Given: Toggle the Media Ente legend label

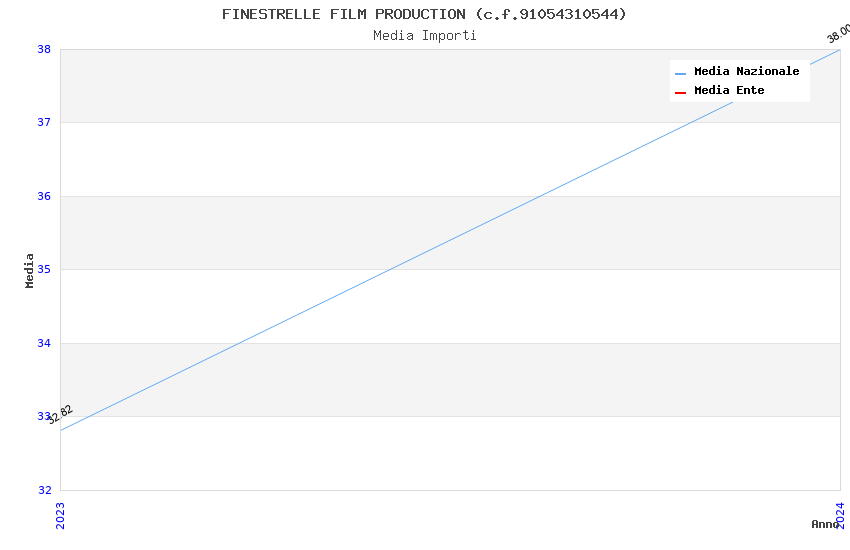Looking at the screenshot, I should [729, 91].
